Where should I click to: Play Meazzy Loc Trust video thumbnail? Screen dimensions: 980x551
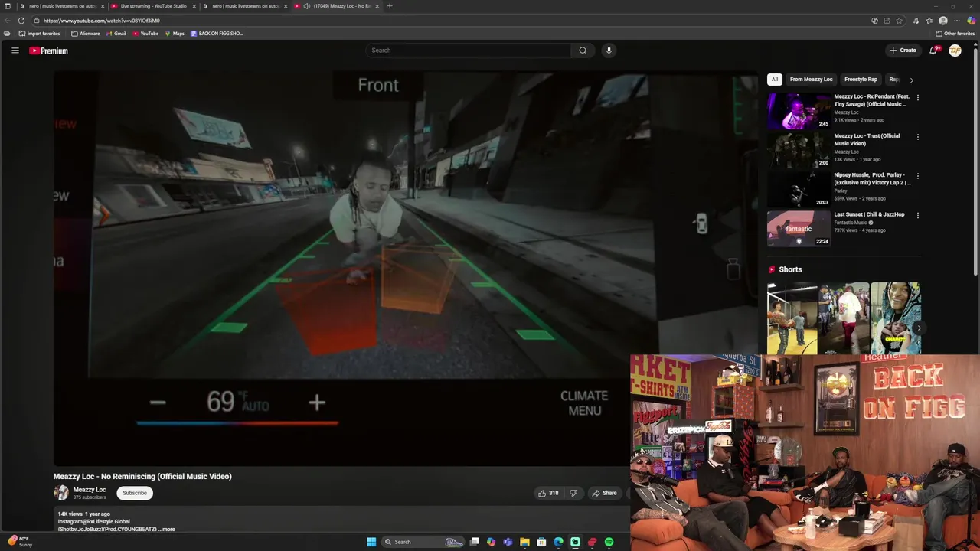pos(799,151)
